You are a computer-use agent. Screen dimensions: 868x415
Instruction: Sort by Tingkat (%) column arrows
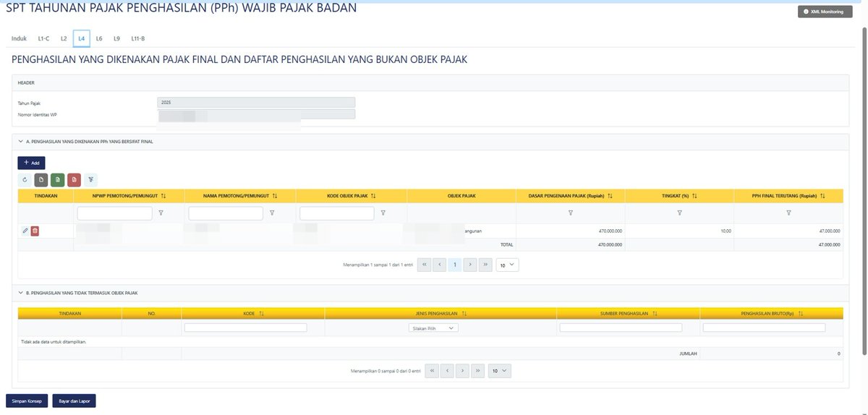coord(694,196)
